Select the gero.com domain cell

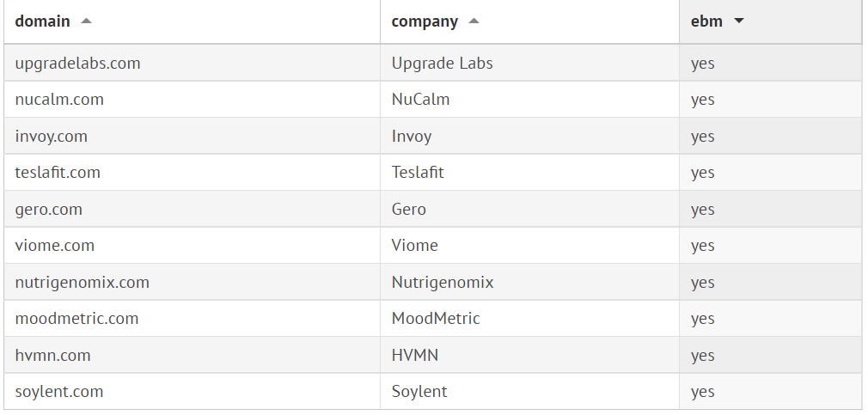[x=49, y=210]
